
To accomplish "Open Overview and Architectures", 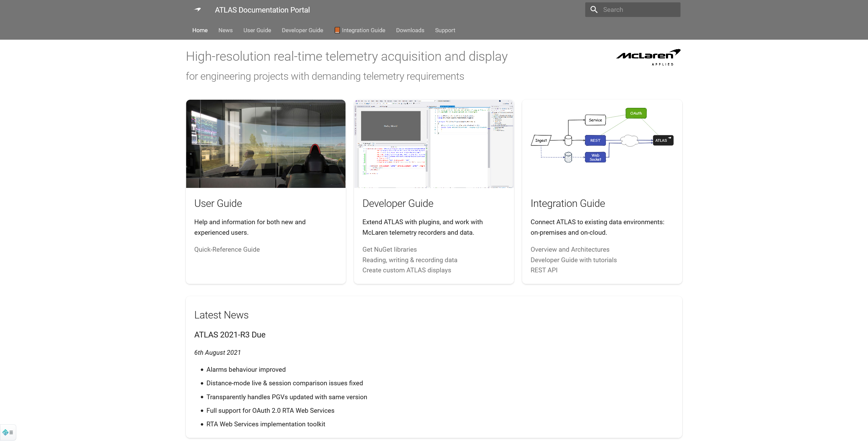I will pos(570,249).
